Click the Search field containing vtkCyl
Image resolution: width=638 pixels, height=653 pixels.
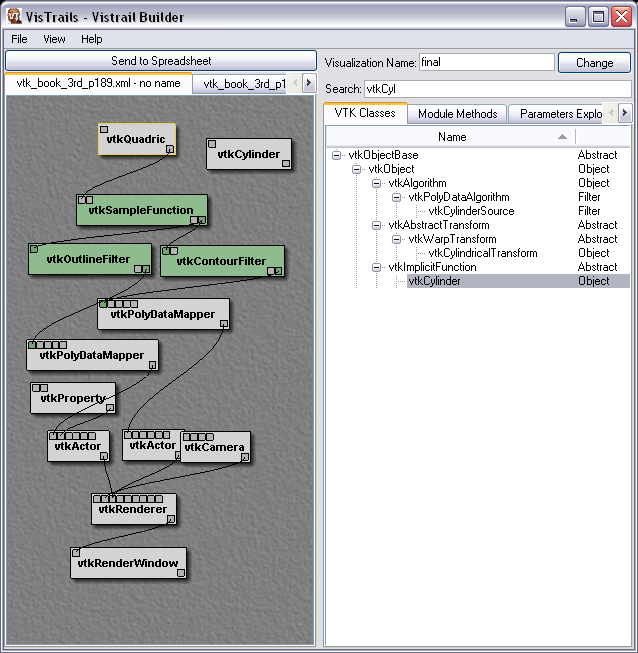pyautogui.click(x=498, y=89)
